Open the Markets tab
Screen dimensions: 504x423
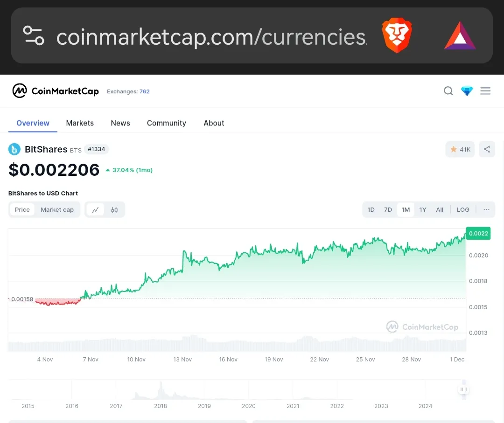80,123
